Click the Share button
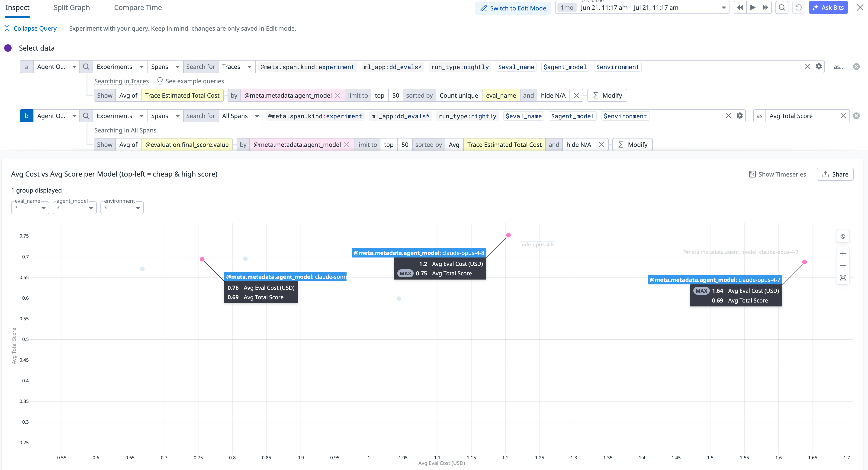The width and height of the screenshot is (868, 470). click(x=835, y=174)
